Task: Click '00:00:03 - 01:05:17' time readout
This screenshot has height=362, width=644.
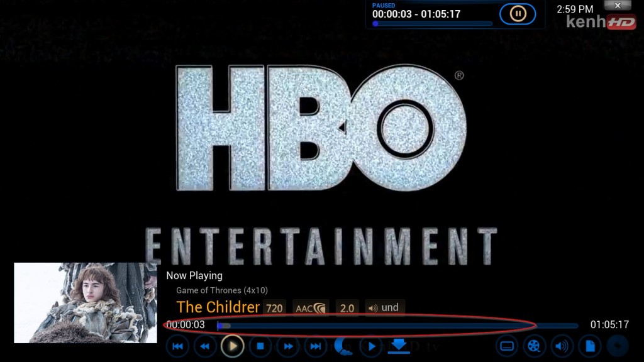Action: click(416, 14)
